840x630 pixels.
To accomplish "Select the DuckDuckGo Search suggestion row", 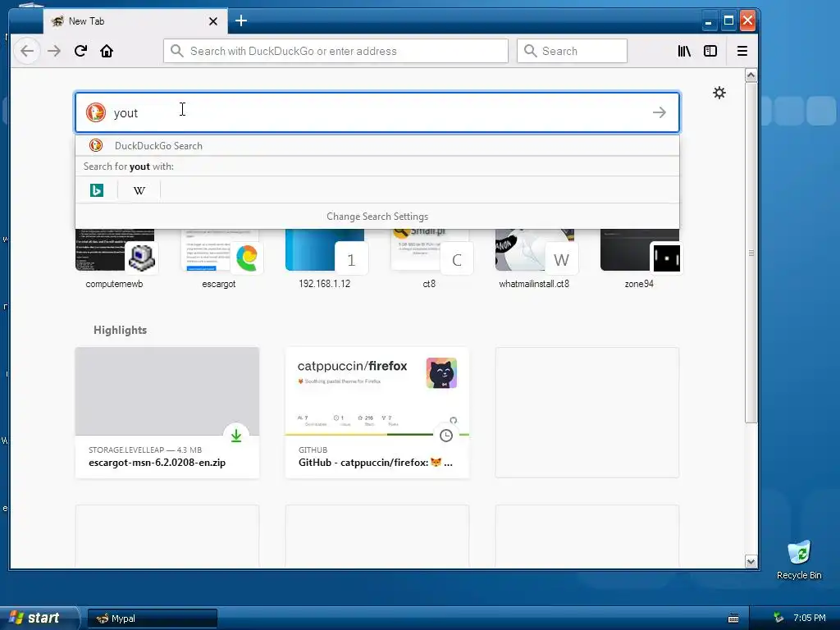I will coord(377,146).
